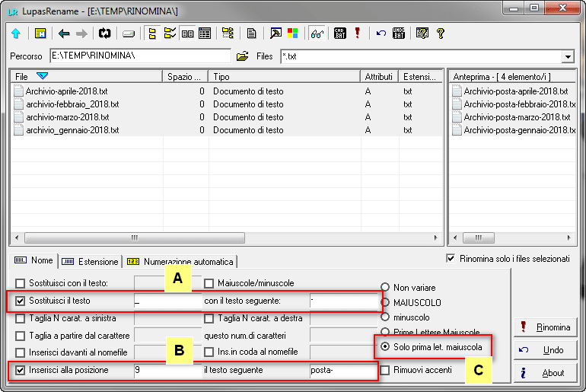Click the drive selection toolbar icon
The image size is (586, 392).
pyautogui.click(x=129, y=34)
